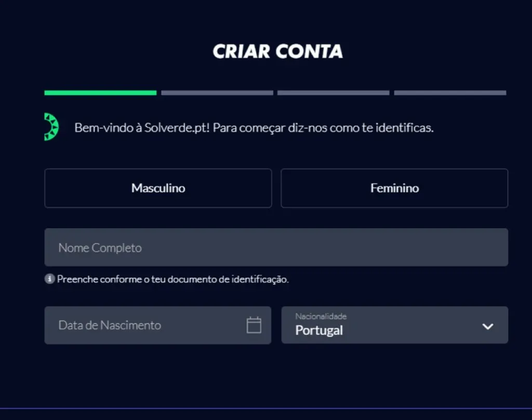Viewport: 532px width, 420px height.
Task: Click the info icon beside the identification hint
Action: 49,279
